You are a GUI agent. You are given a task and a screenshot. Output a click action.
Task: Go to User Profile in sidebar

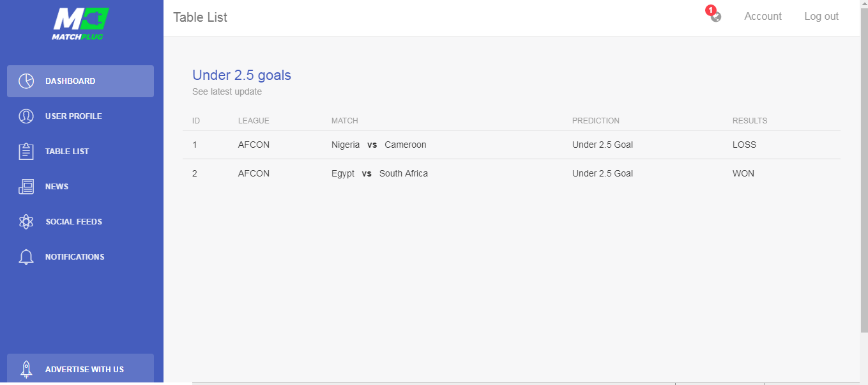pyautogui.click(x=80, y=116)
